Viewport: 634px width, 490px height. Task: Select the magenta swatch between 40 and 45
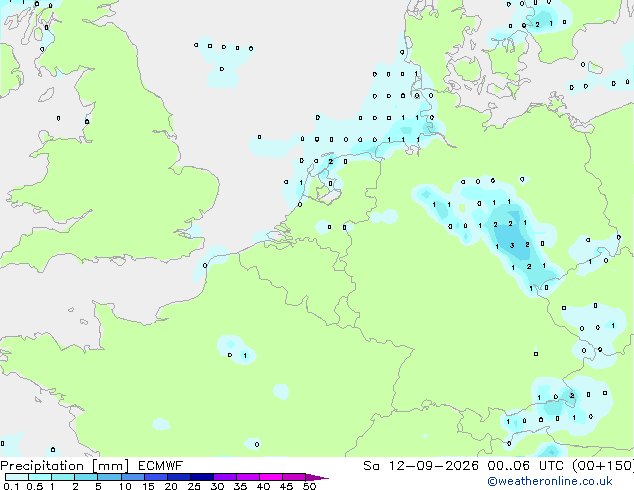pos(271,477)
